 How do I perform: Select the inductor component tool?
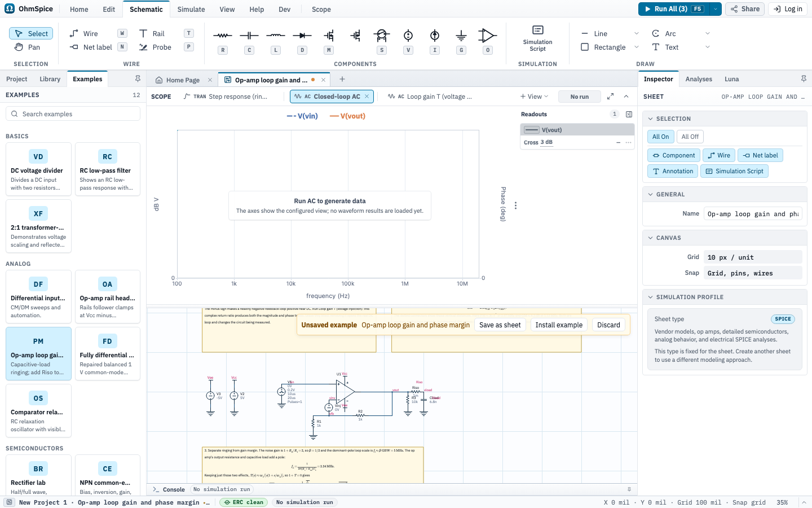[x=276, y=36]
